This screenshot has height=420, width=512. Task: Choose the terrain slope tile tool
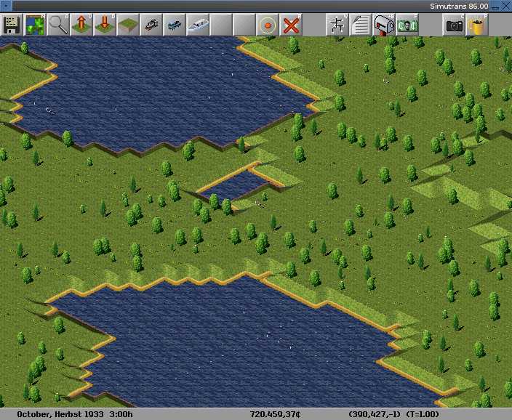128,24
